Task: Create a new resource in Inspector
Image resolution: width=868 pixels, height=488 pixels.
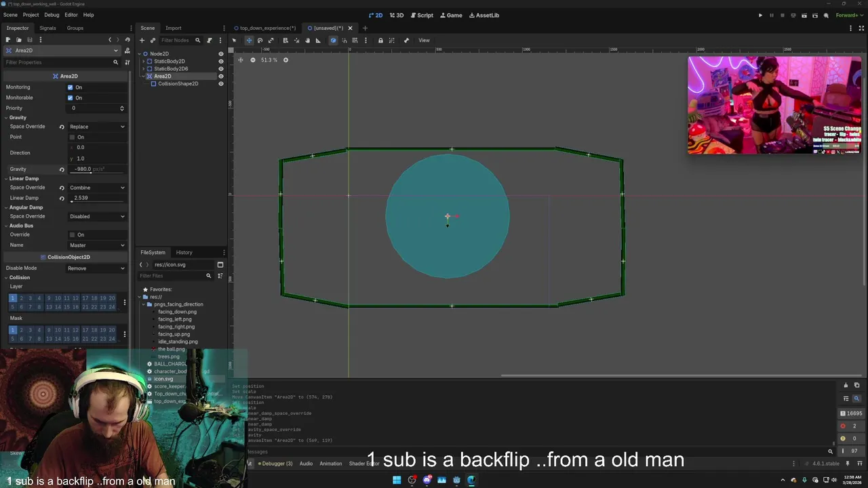Action: (x=8, y=39)
